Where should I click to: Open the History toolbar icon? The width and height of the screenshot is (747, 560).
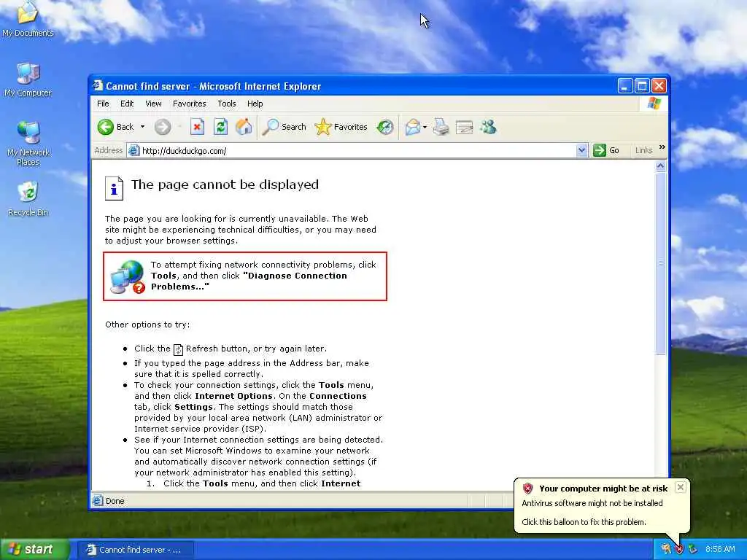(385, 127)
